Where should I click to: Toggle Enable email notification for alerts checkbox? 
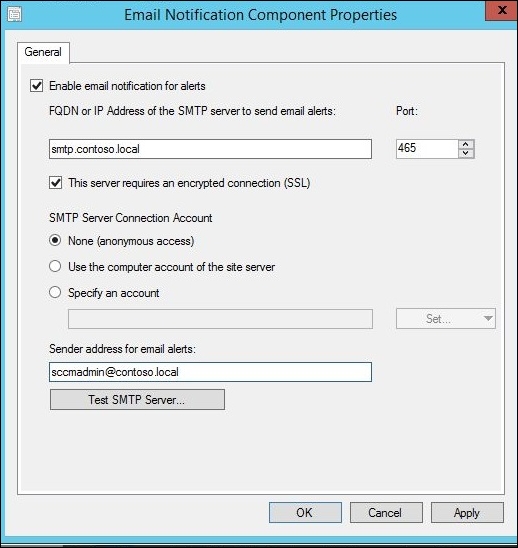point(37,86)
